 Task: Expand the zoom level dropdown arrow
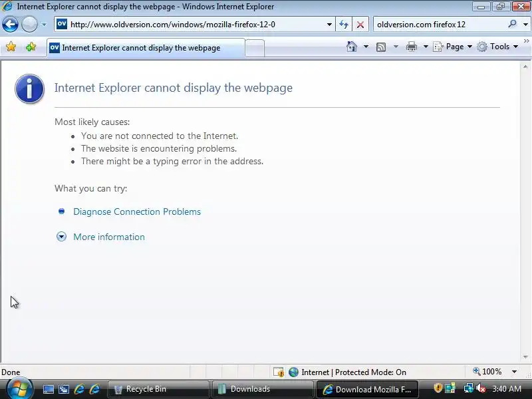point(514,372)
